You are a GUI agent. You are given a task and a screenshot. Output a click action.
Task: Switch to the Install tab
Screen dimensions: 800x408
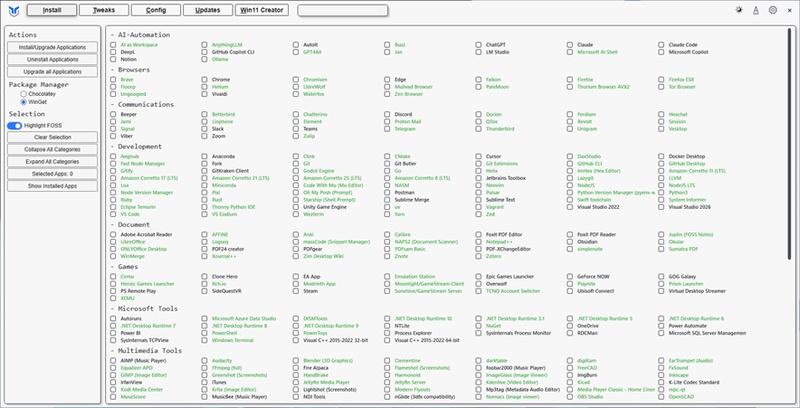[x=52, y=10]
